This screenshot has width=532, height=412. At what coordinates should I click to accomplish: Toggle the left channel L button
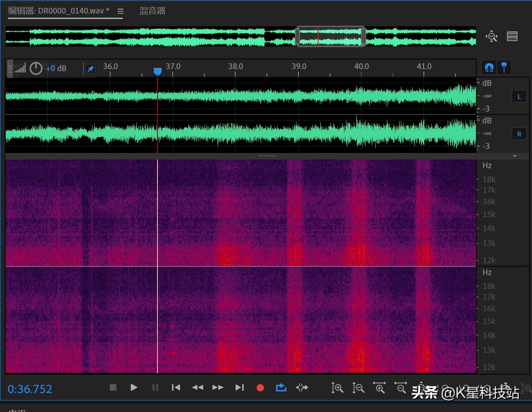(519, 97)
